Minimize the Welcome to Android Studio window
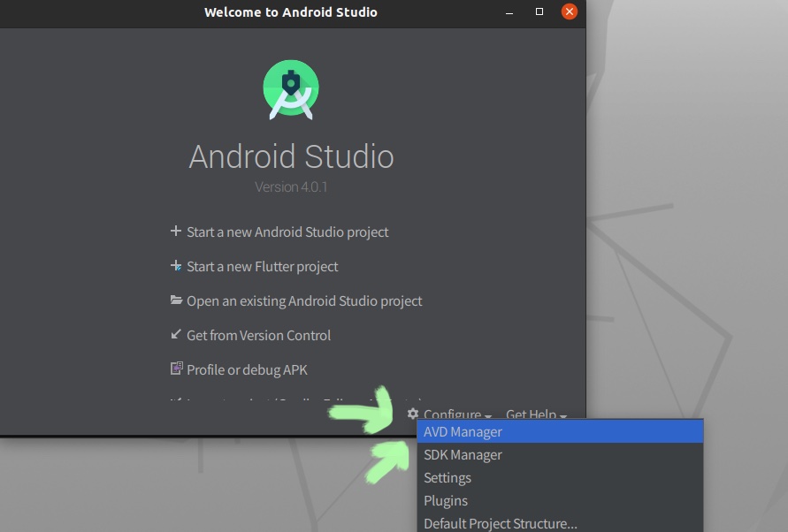The height and width of the screenshot is (532, 788). (509, 12)
